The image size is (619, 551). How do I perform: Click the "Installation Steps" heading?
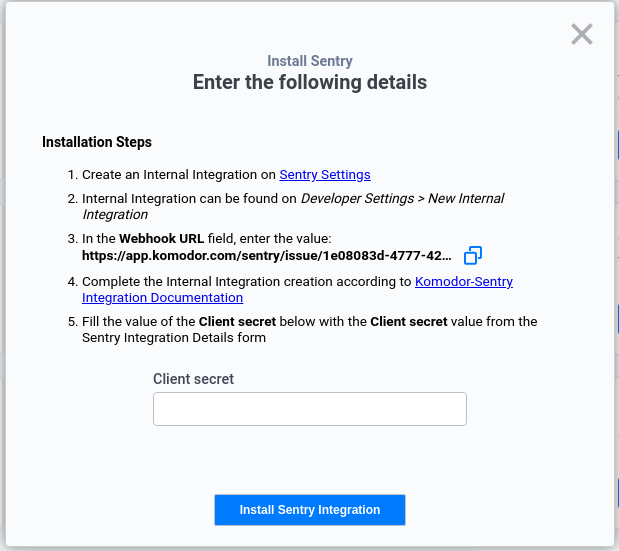(x=97, y=142)
